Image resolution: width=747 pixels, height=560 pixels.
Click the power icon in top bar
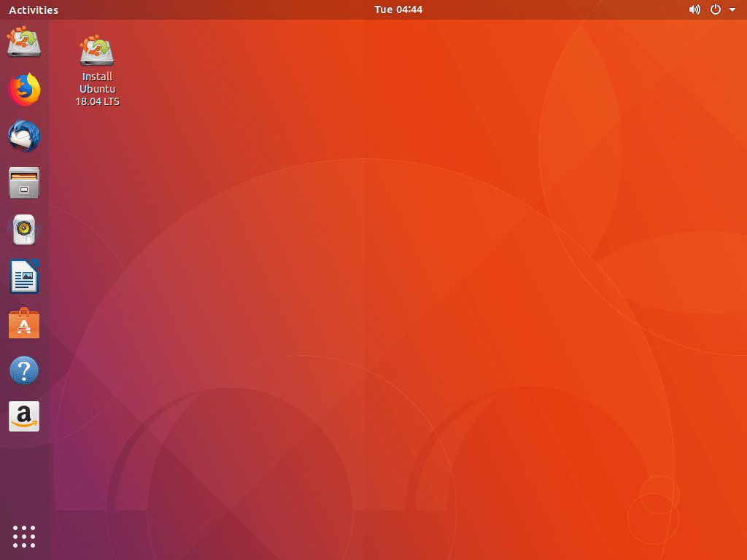point(716,9)
